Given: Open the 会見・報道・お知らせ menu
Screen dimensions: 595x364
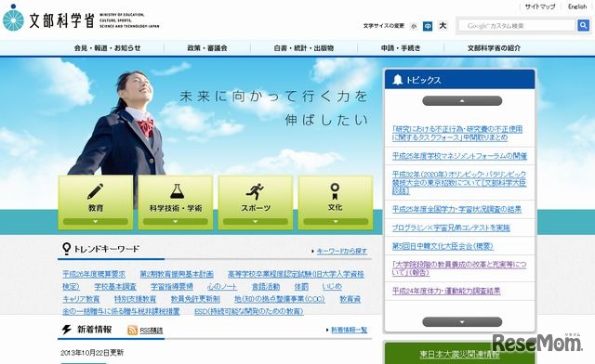Looking at the screenshot, I should coord(108,48).
